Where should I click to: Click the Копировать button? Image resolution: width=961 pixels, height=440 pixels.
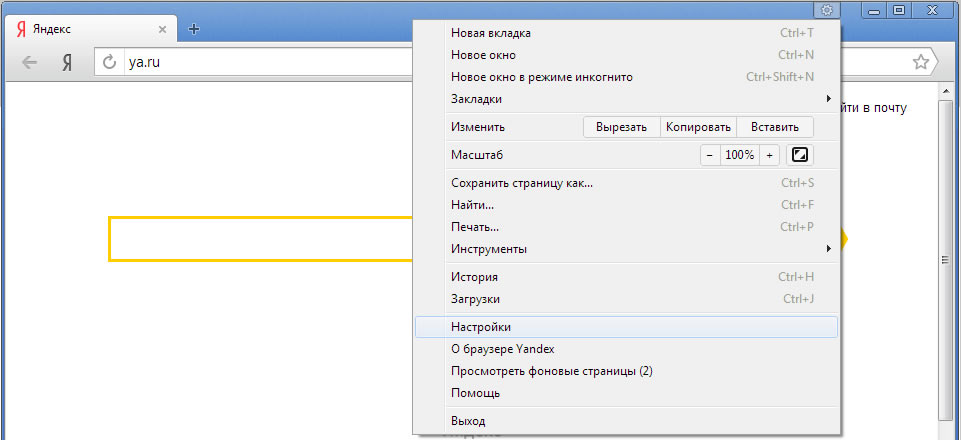(x=698, y=127)
